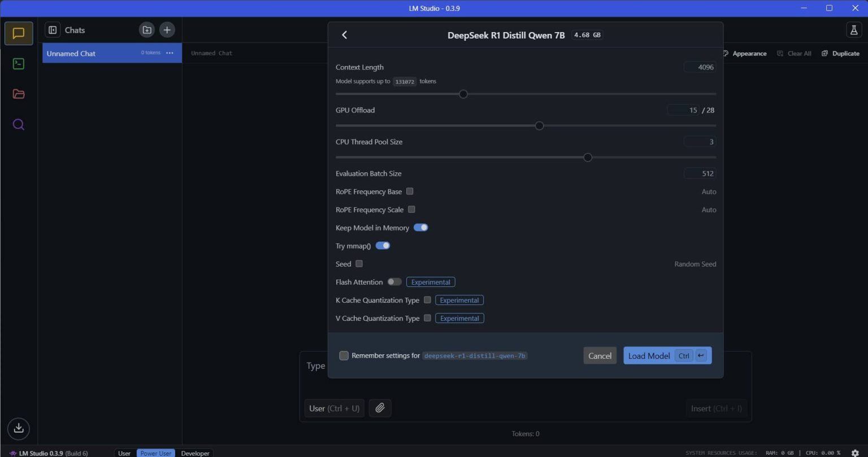Image resolution: width=868 pixels, height=457 pixels.
Task: Start new chat with plus icon
Action: (167, 30)
